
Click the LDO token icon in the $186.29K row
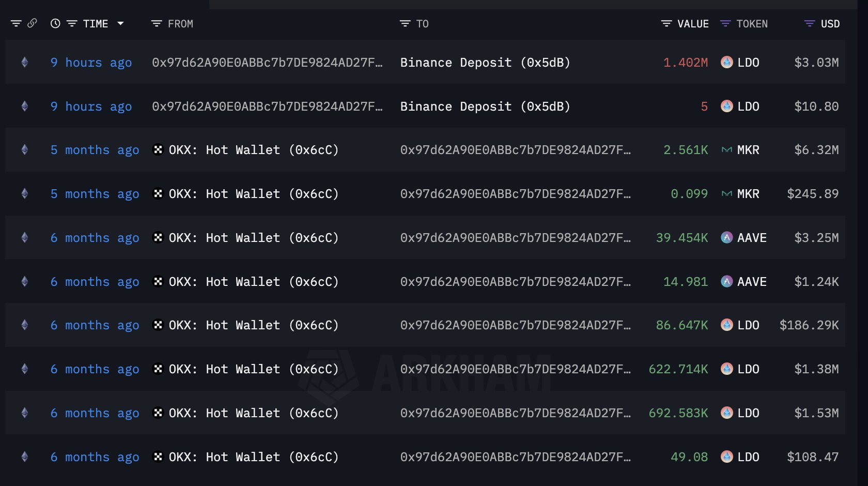pyautogui.click(x=727, y=325)
